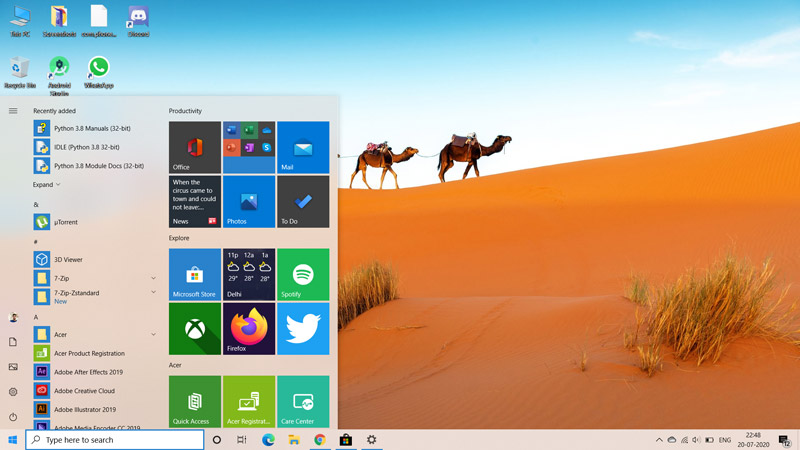The width and height of the screenshot is (800, 450).
Task: Open the Office tile
Action: coord(195,147)
